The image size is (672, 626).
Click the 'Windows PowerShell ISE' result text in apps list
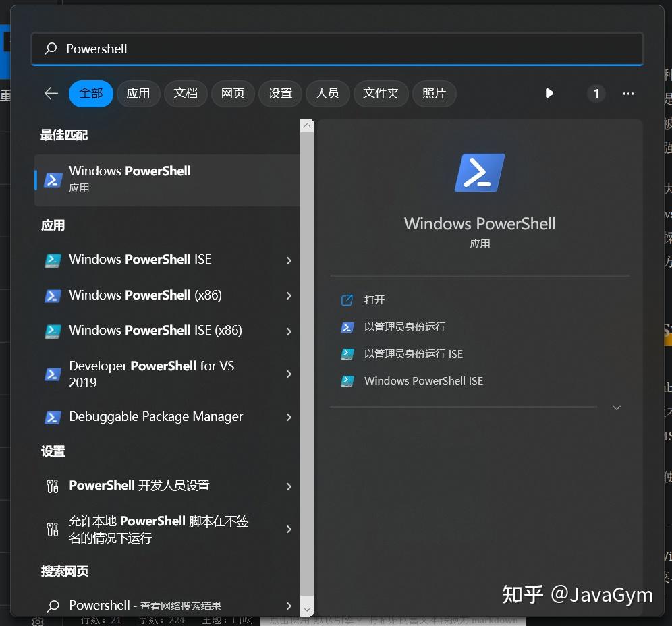tap(140, 259)
